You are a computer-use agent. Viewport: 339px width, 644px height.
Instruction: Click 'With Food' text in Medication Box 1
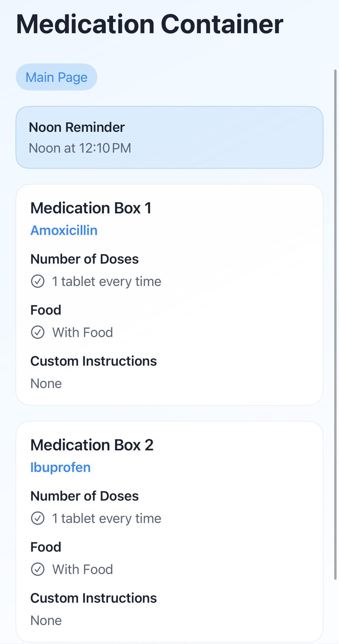tap(82, 332)
